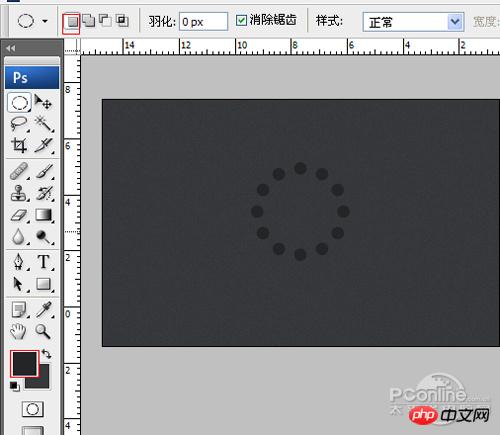Open the marquee tool preset picker arrow

[x=45, y=21]
